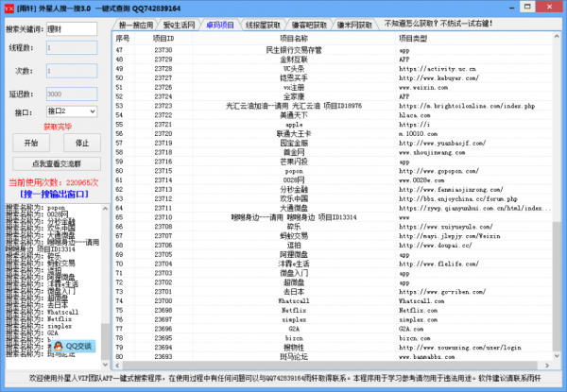Viewport: 567px width, 392px height.
Task: Select the row 民生银行交易存管
Action: tap(333, 50)
